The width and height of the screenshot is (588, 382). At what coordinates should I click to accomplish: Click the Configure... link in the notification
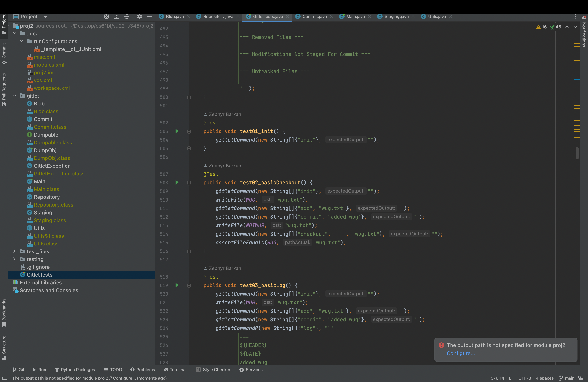tap(460, 353)
